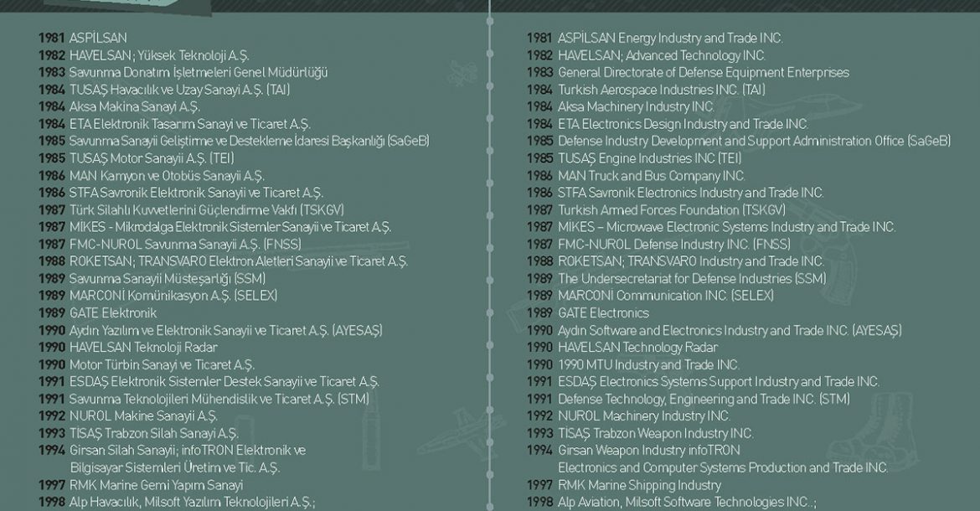This screenshot has height=511, width=980.
Task: Click 'Girsan Weapon Industry infoTRON'
Action: click(649, 451)
